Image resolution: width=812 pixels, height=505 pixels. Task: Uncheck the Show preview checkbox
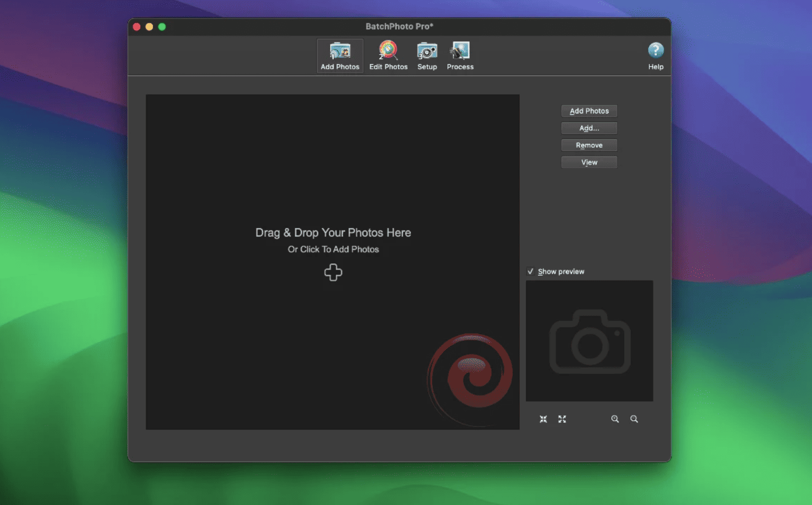click(x=530, y=272)
